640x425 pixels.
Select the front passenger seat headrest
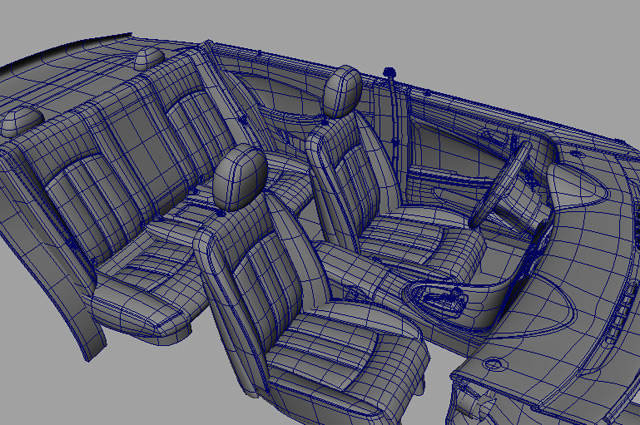240,177
